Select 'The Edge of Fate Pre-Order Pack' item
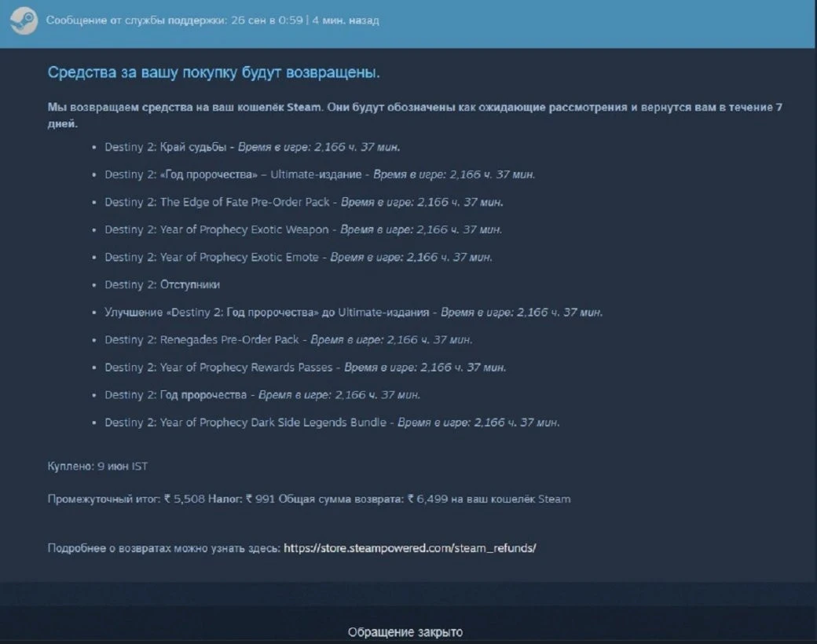The height and width of the screenshot is (644, 817). pos(218,202)
